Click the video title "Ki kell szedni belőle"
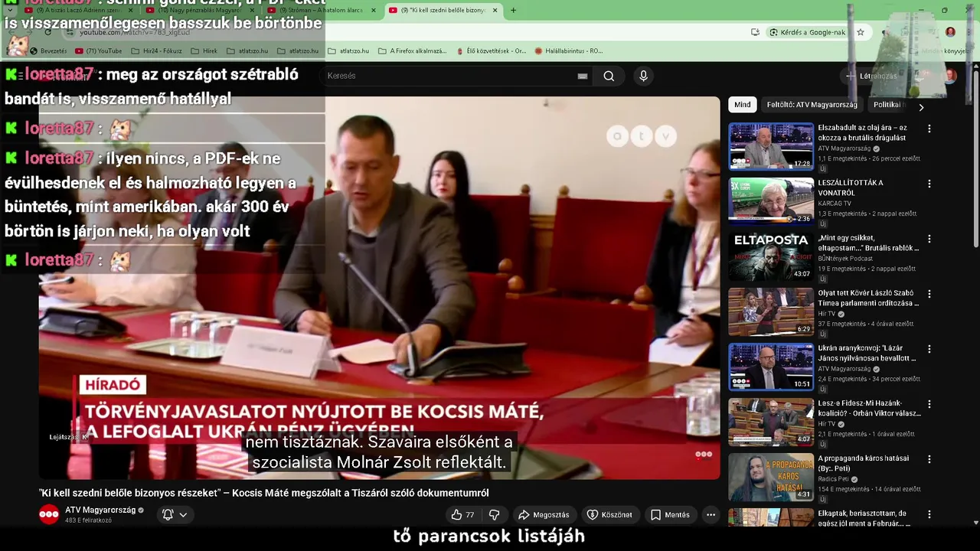The height and width of the screenshot is (551, 980). (263, 493)
